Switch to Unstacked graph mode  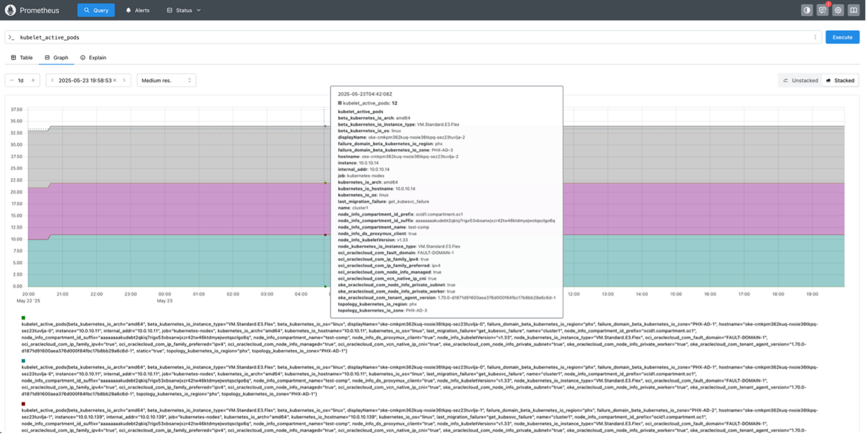point(800,80)
